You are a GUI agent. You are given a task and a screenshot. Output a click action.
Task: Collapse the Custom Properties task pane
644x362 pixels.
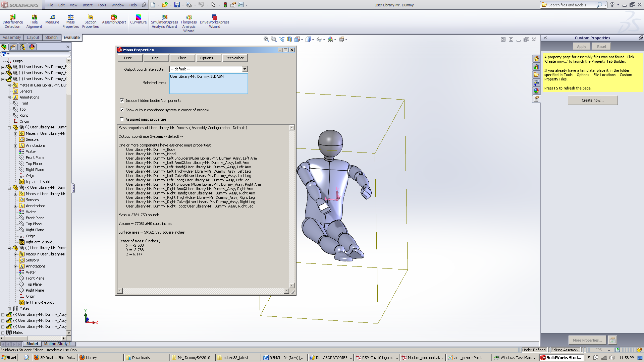(545, 38)
